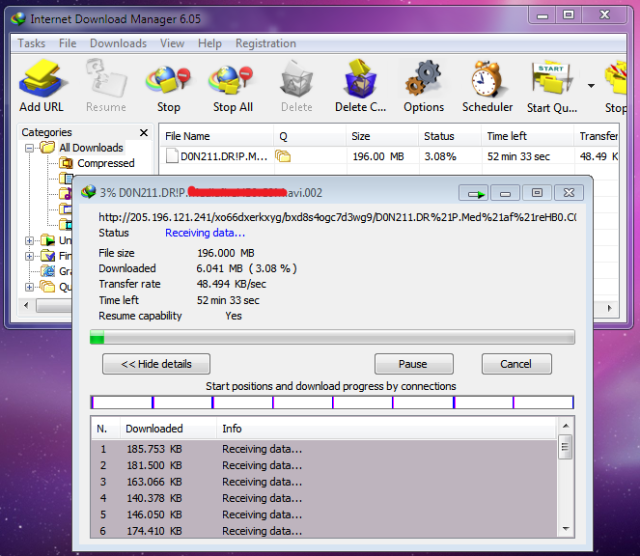Click the Q column header
The width and height of the screenshot is (640, 556).
point(310,136)
